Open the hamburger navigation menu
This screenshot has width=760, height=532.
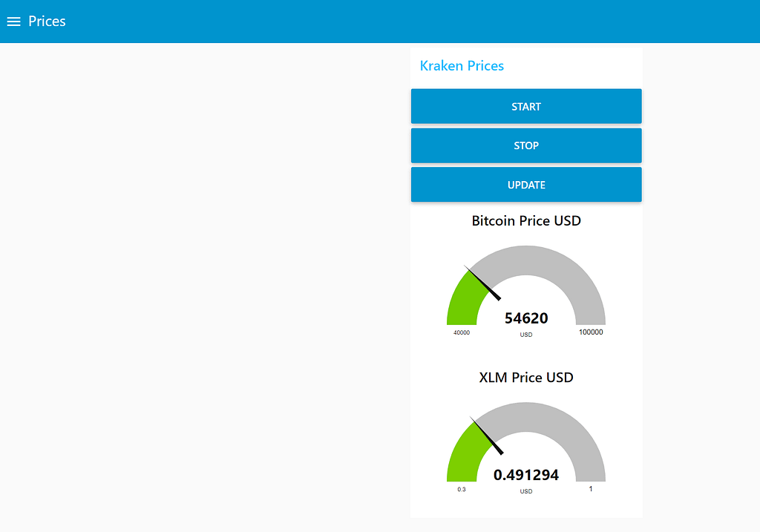click(13, 22)
